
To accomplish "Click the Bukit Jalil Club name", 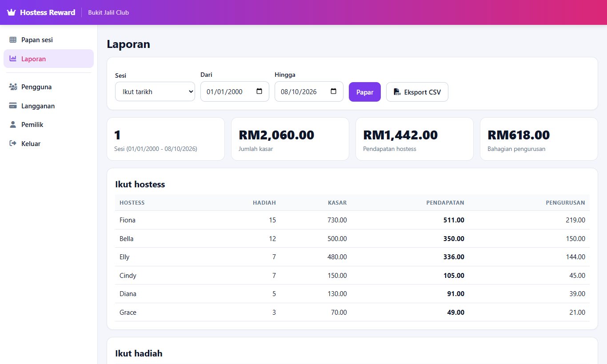I will click(x=108, y=12).
